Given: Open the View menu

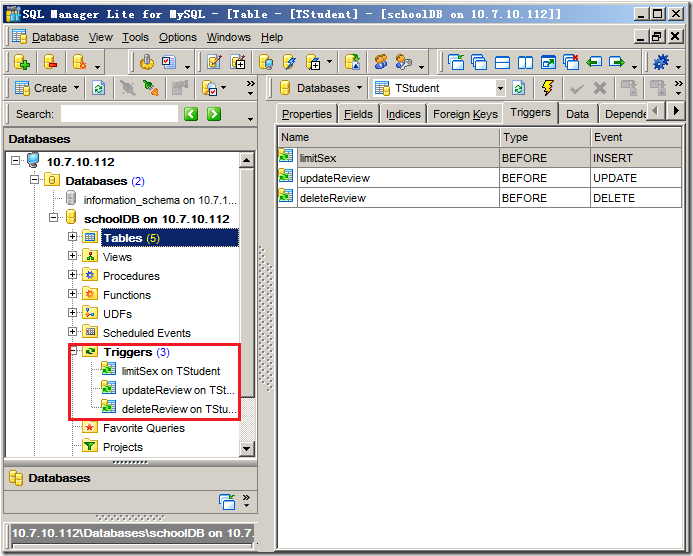Looking at the screenshot, I should [100, 37].
